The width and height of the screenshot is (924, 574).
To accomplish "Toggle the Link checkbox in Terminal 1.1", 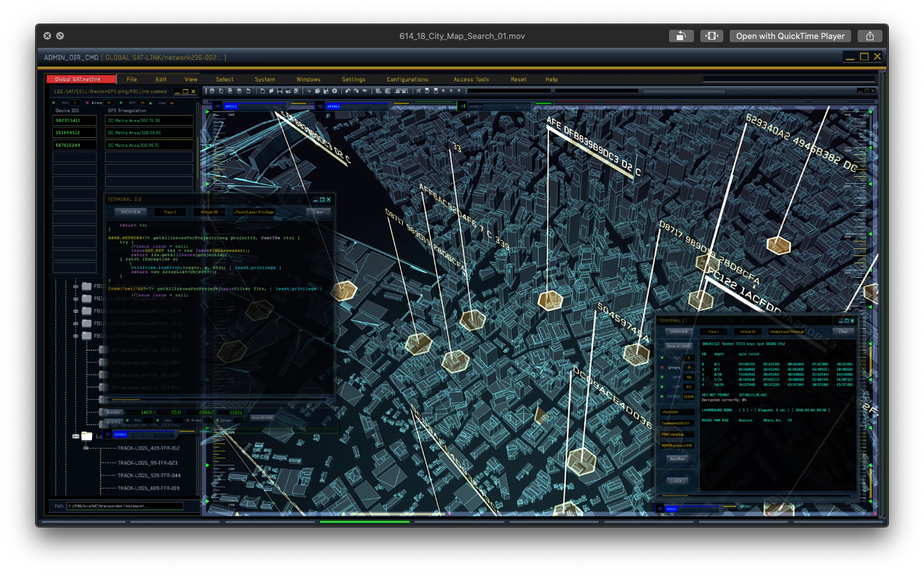I will tap(662, 387).
